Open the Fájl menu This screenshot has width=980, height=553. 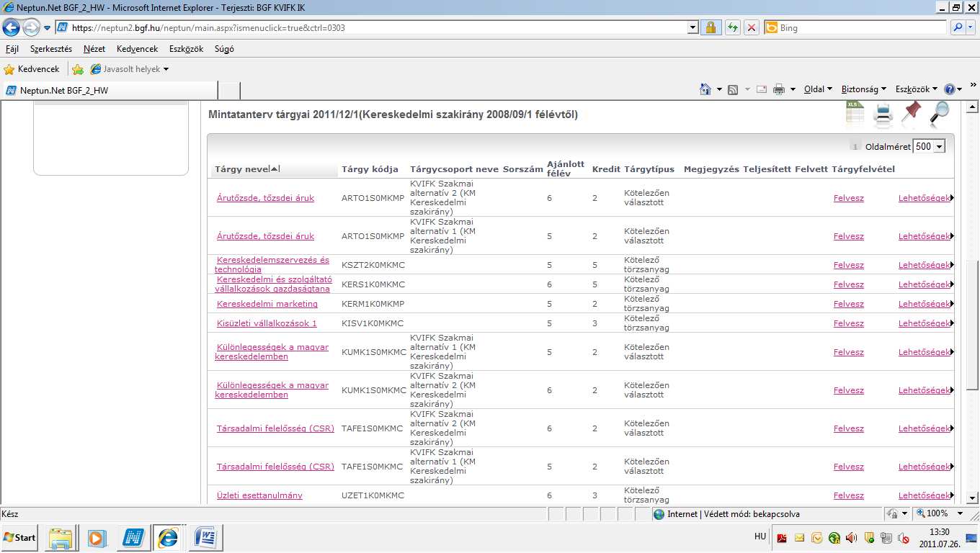12,49
